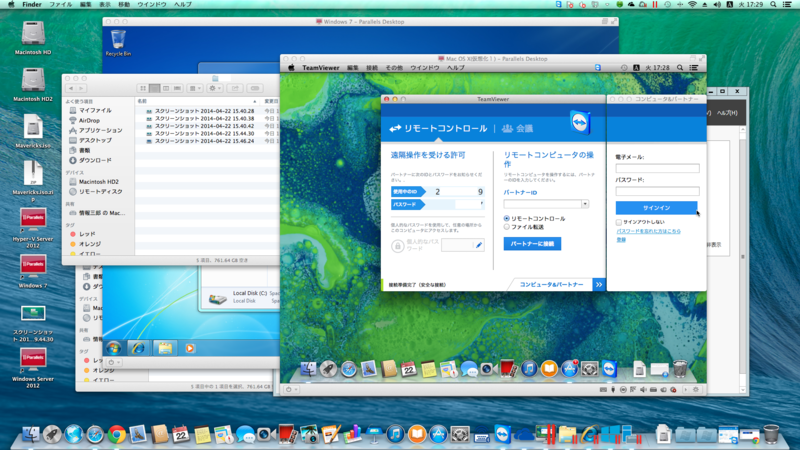Screen dimensions: 800x450
Task: Switch to the リモートコントロール tab
Action: (438, 129)
